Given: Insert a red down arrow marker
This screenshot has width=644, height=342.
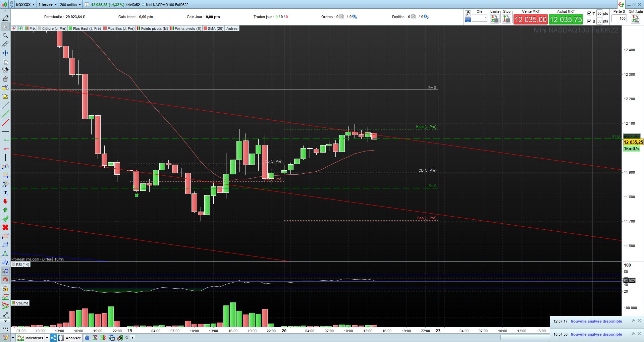Looking at the screenshot, I should click(5, 201).
